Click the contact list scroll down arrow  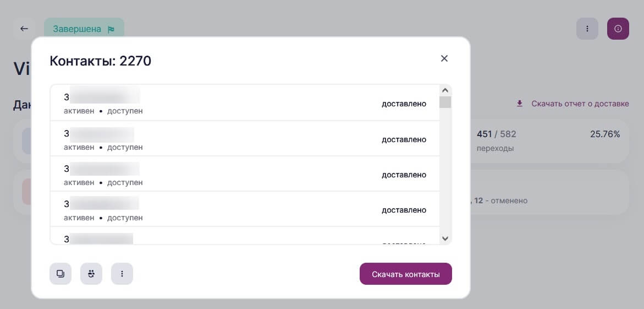tap(445, 238)
